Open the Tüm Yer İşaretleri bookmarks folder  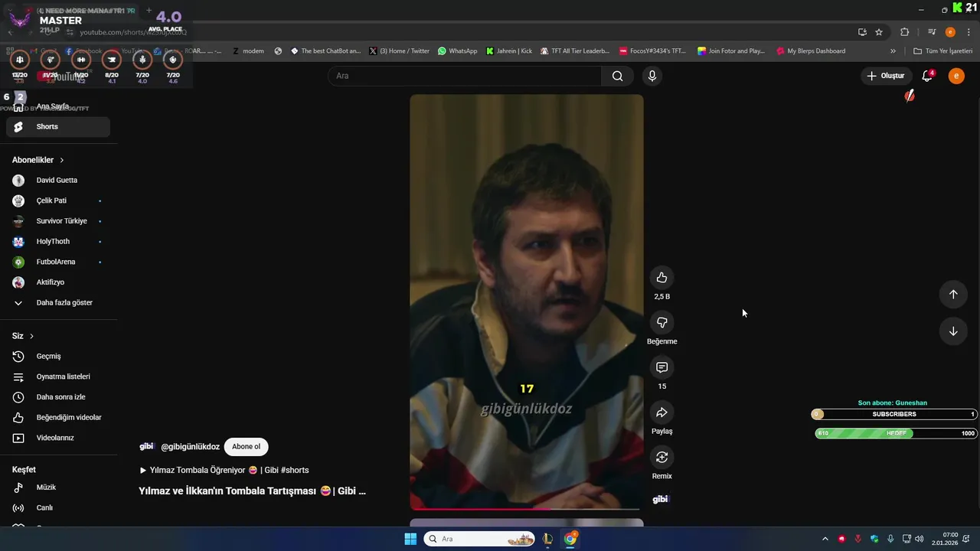coord(942,51)
